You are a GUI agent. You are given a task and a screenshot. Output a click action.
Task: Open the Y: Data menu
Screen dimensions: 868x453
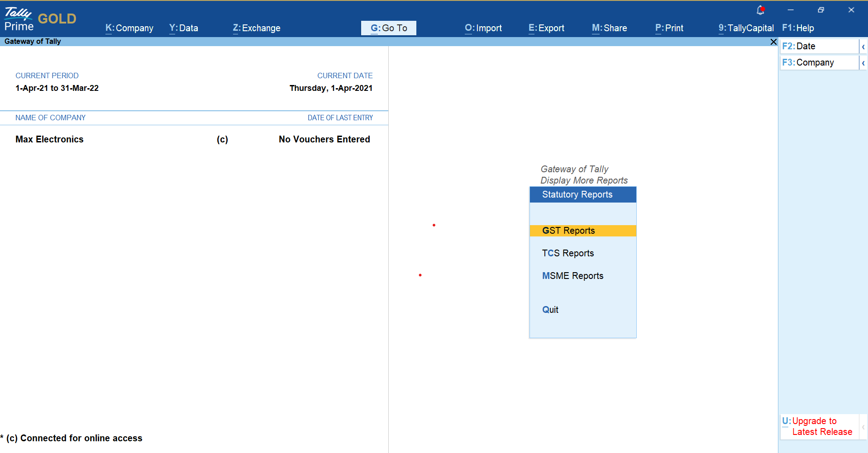[183, 28]
